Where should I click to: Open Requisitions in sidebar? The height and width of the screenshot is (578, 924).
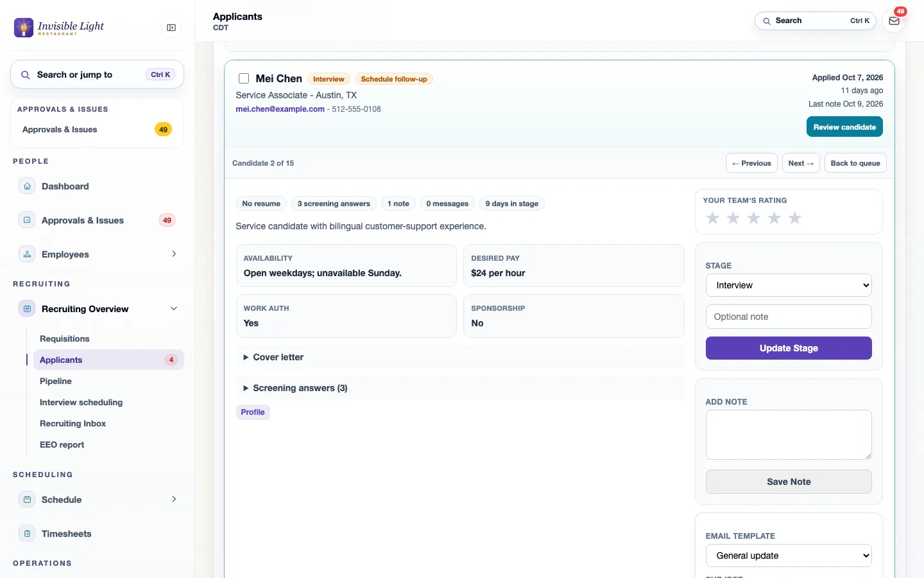tap(64, 339)
